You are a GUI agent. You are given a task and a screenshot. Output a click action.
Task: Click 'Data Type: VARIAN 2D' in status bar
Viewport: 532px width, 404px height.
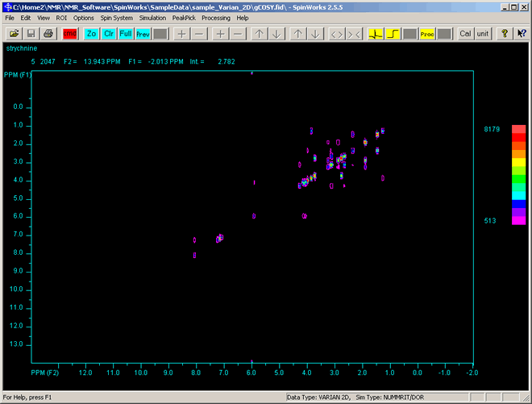318,398
